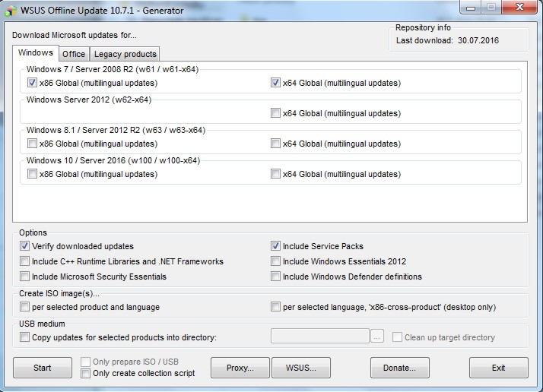
Task: Enable Include Windows Essentials 2012
Action: (275, 261)
